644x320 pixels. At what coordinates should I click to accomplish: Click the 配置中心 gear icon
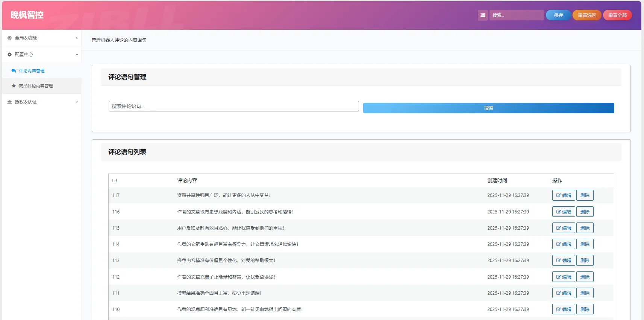(10, 55)
